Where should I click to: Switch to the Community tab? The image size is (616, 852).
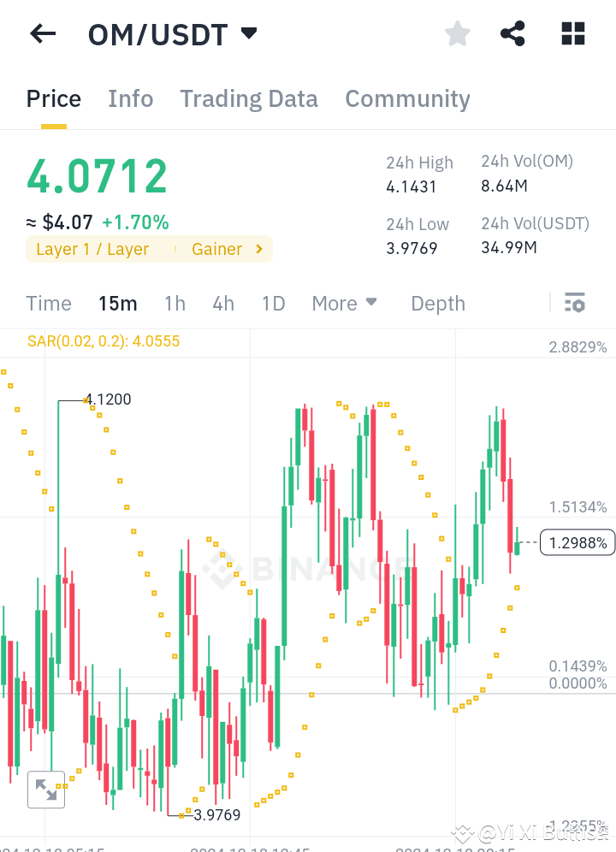407,98
